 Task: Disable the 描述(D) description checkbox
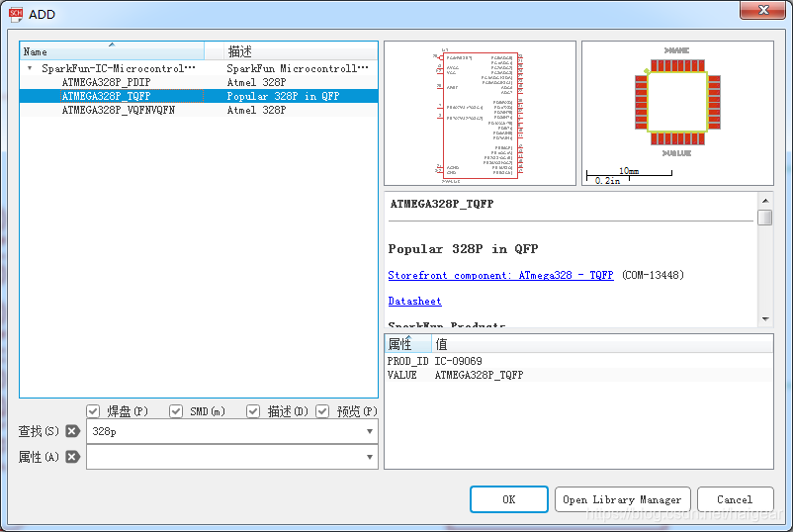(x=253, y=411)
